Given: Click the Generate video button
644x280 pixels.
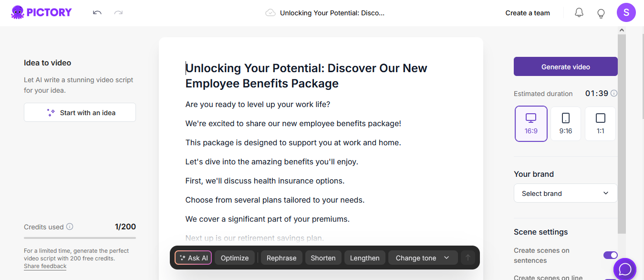Looking at the screenshot, I should click(x=565, y=67).
